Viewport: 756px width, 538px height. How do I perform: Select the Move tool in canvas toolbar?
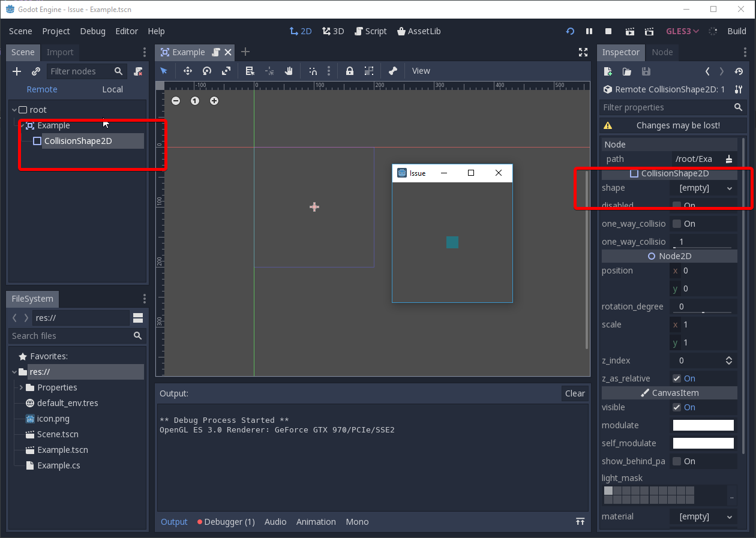point(188,71)
